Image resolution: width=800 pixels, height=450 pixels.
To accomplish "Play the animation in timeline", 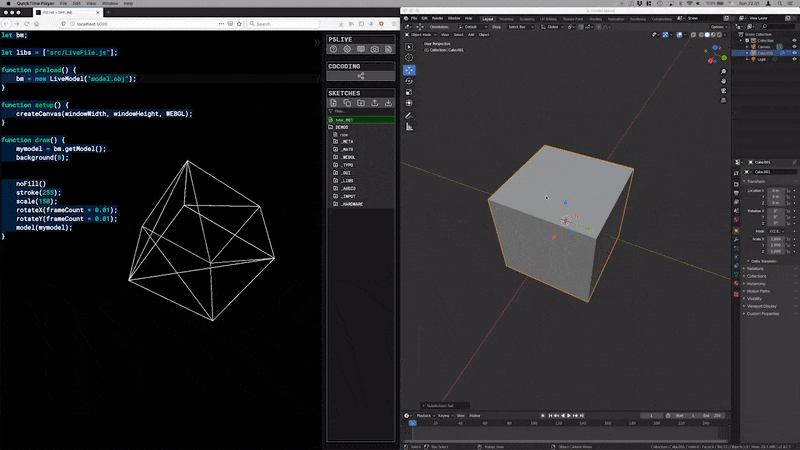I will 569,416.
